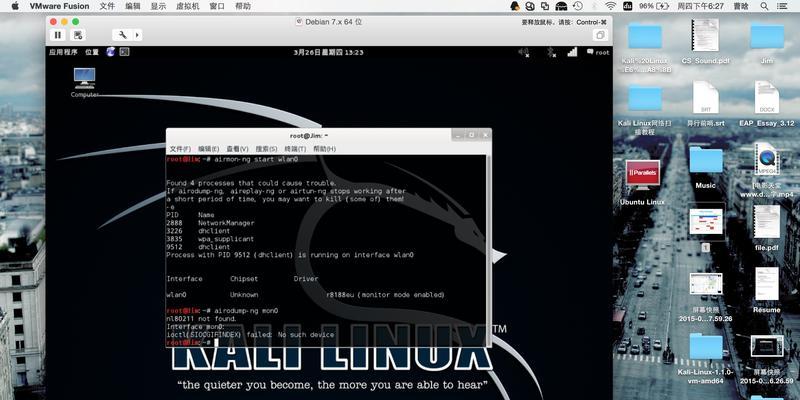Screen dimensions: 800x400
Task: Launch the terminal icon in Kali panel
Action: [124, 52]
